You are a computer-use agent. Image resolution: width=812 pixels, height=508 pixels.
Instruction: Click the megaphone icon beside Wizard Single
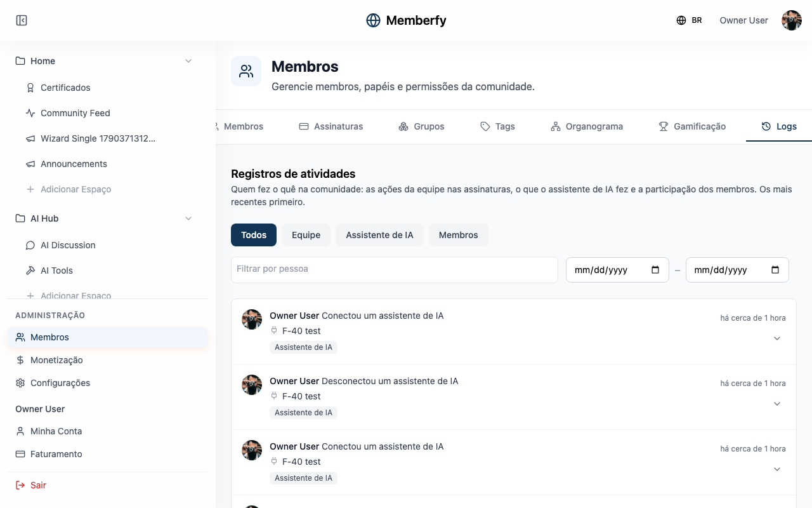pos(30,138)
